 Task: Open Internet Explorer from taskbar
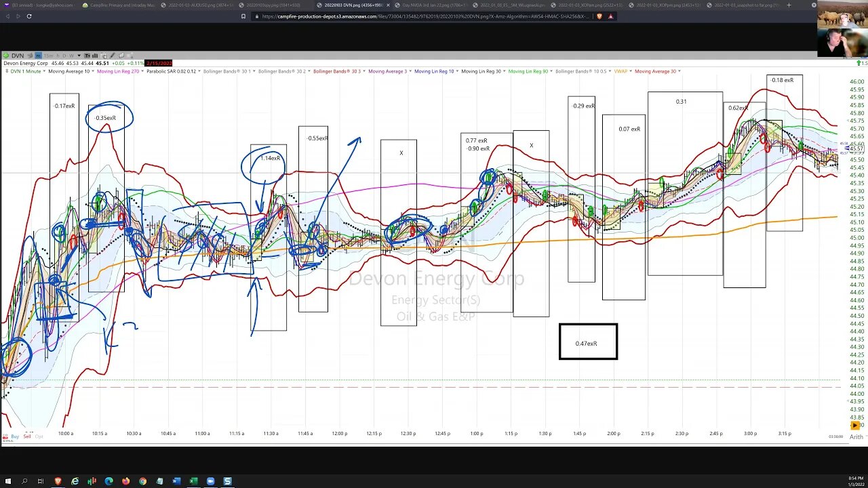pyautogui.click(x=75, y=481)
